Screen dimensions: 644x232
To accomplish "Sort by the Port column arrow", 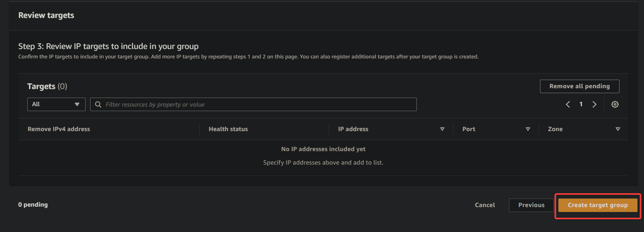I will [528, 129].
